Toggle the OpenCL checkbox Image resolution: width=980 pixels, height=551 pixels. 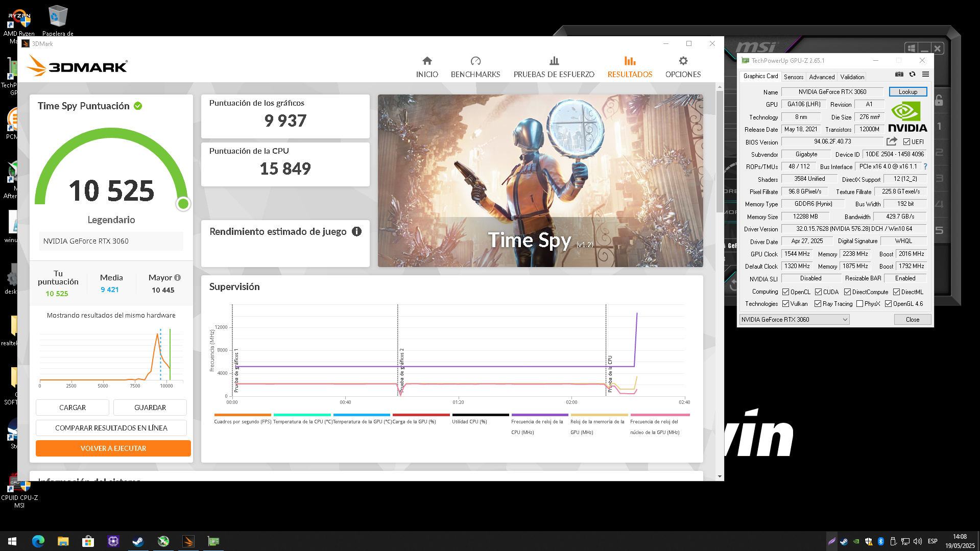point(785,292)
